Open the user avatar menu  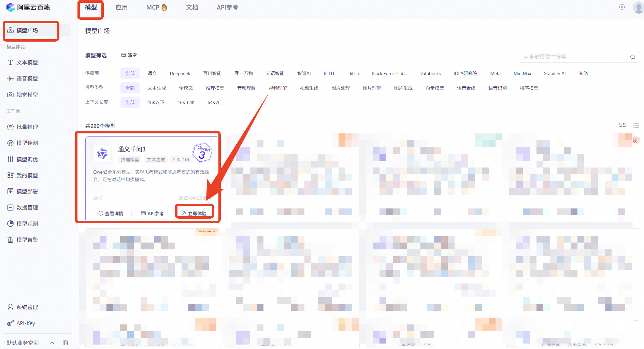point(638,7)
